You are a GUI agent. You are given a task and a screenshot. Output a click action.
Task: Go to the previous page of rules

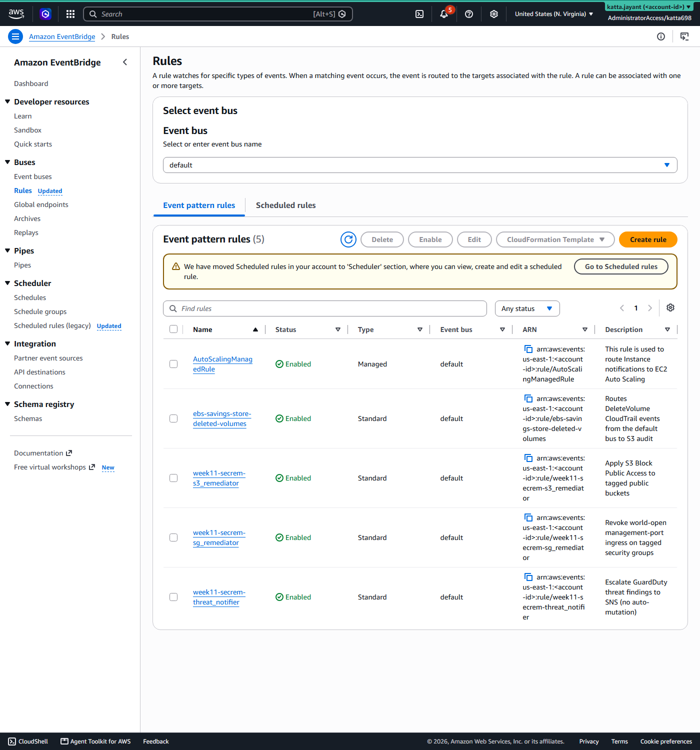622,308
